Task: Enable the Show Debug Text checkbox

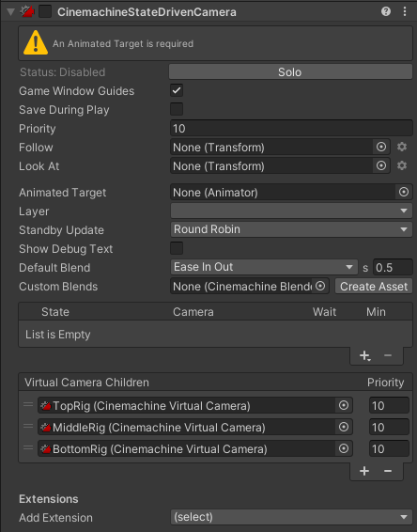Action: pyautogui.click(x=177, y=248)
